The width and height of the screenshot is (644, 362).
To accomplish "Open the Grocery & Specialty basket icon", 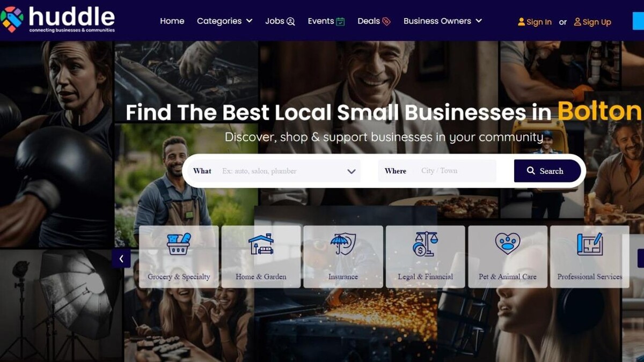I will 179,245.
